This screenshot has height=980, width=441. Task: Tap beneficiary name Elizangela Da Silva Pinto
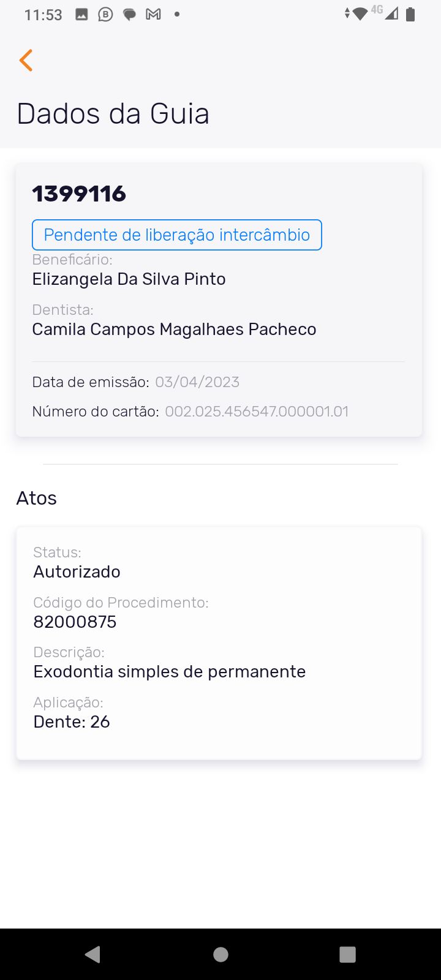[129, 279]
